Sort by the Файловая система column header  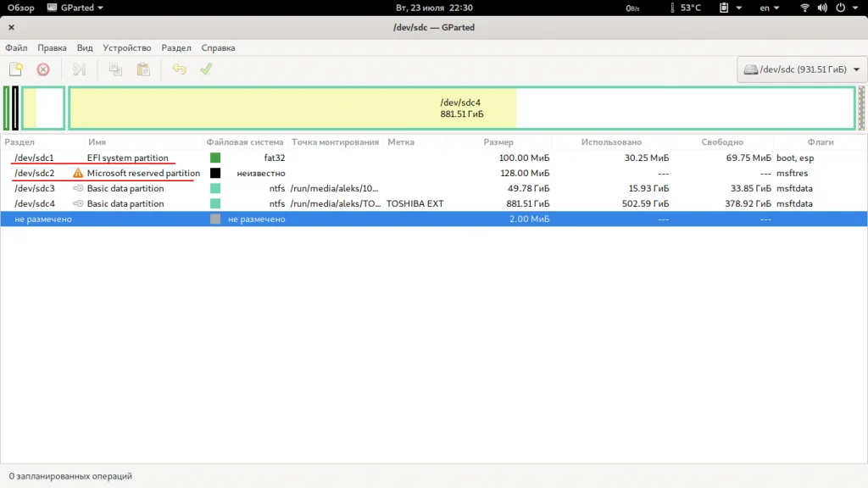coord(245,142)
